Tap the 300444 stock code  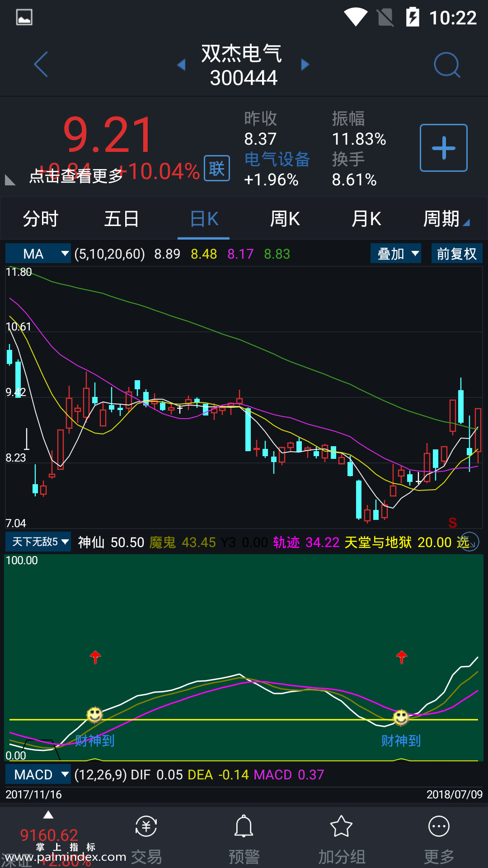[x=244, y=78]
